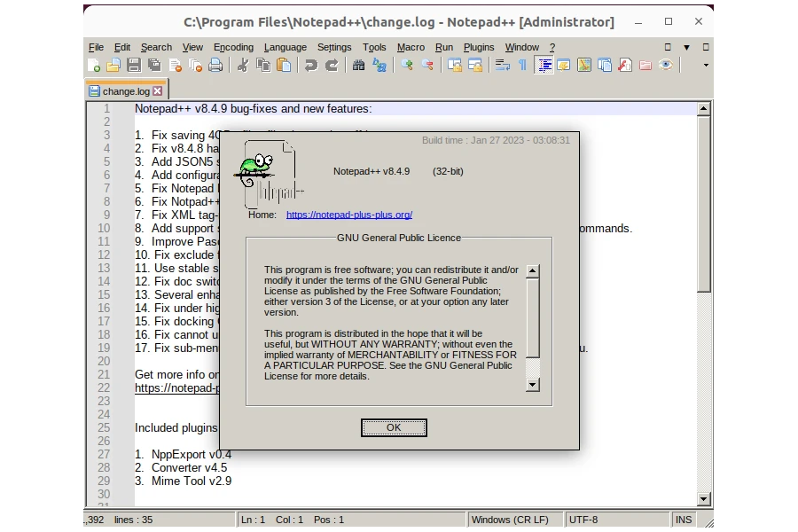
Task: Open the Folder as Workspace panel
Action: tap(647, 65)
